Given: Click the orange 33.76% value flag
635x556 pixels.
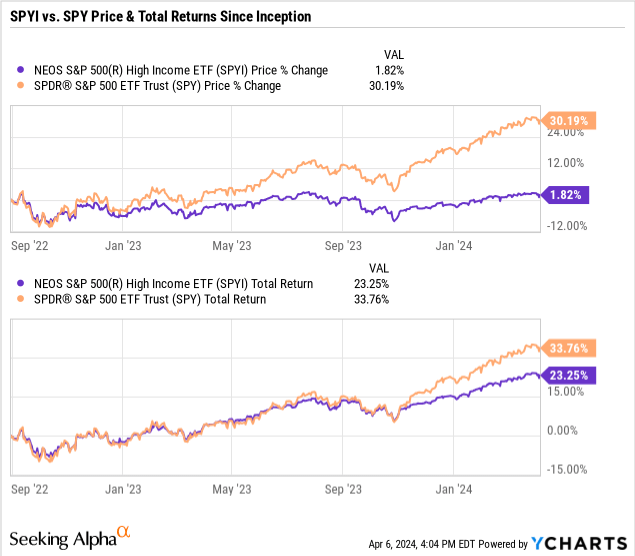Looking at the screenshot, I should pyautogui.click(x=568, y=348).
